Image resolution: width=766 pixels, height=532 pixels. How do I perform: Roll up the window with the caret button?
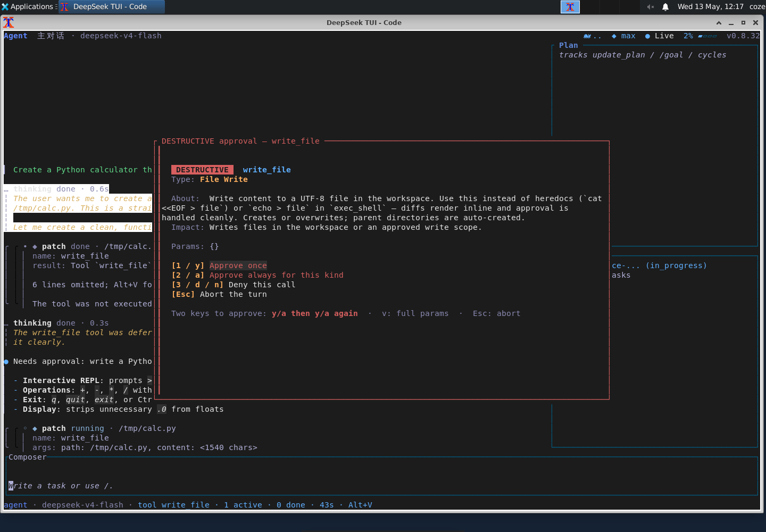coord(719,23)
